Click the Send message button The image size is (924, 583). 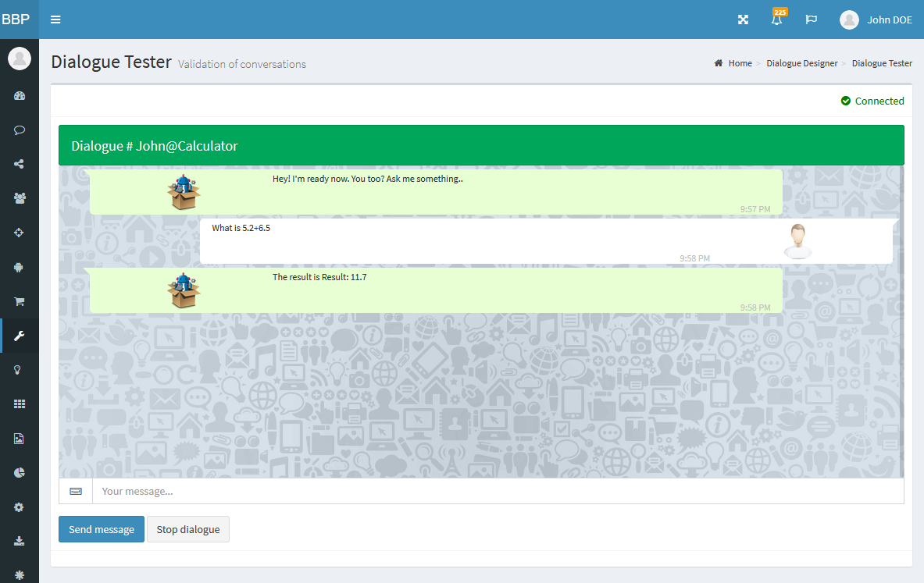pos(102,529)
